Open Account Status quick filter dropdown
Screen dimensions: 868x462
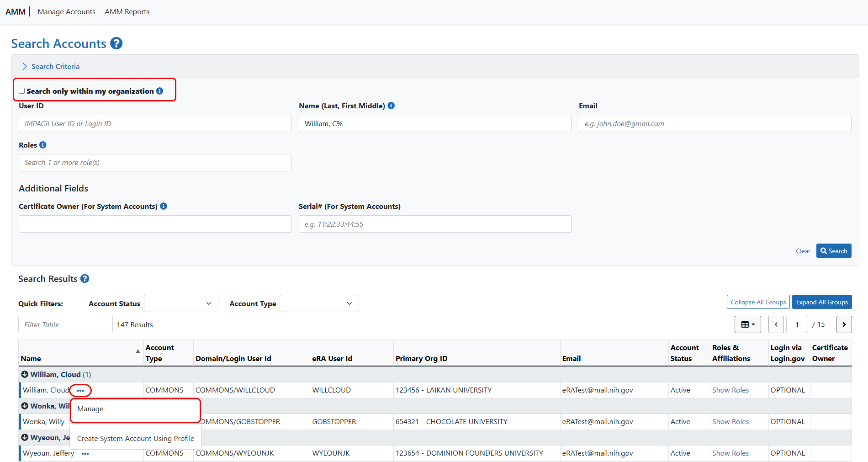(181, 303)
